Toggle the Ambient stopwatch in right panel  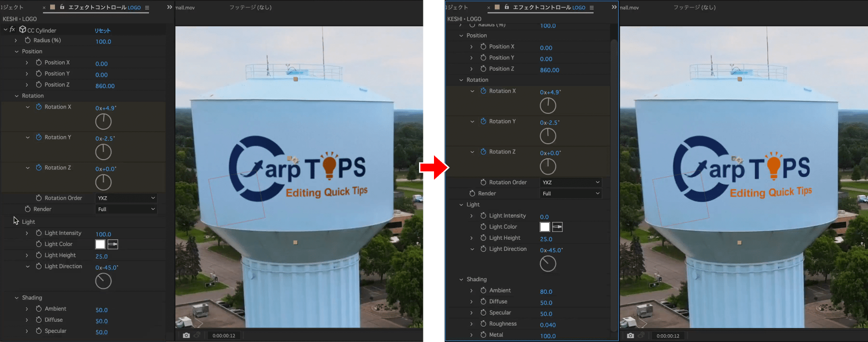(x=483, y=290)
